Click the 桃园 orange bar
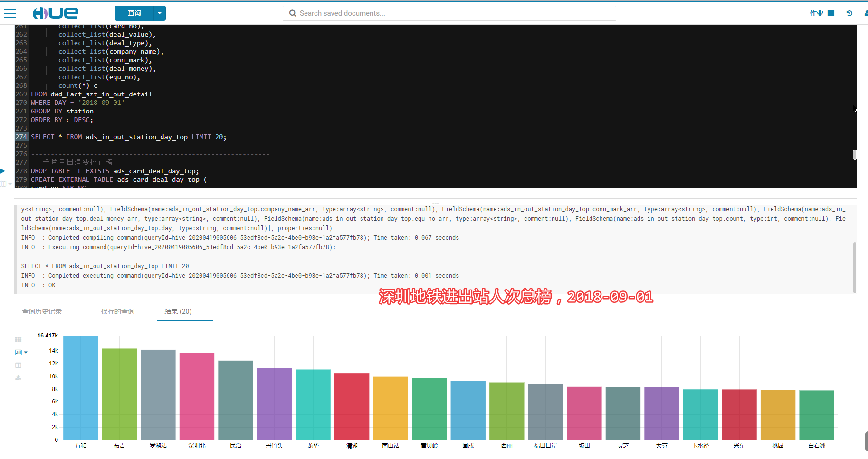The image size is (868, 459). point(778,415)
